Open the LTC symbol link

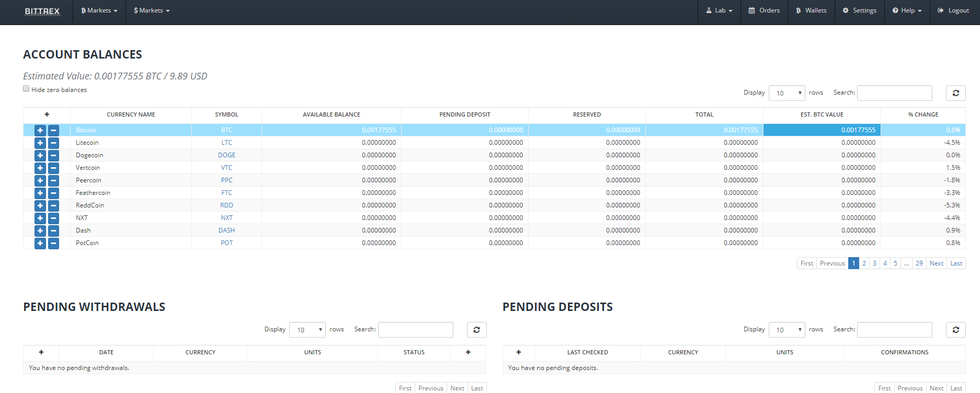coord(226,143)
